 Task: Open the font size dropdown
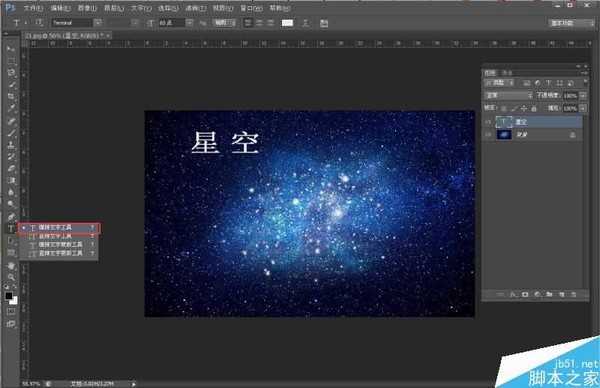189,23
